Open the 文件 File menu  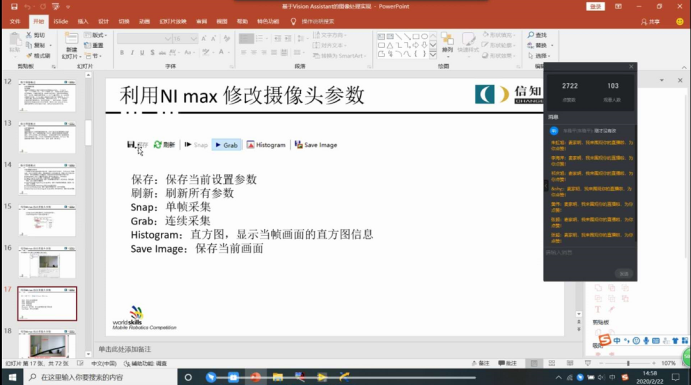pyautogui.click(x=15, y=21)
